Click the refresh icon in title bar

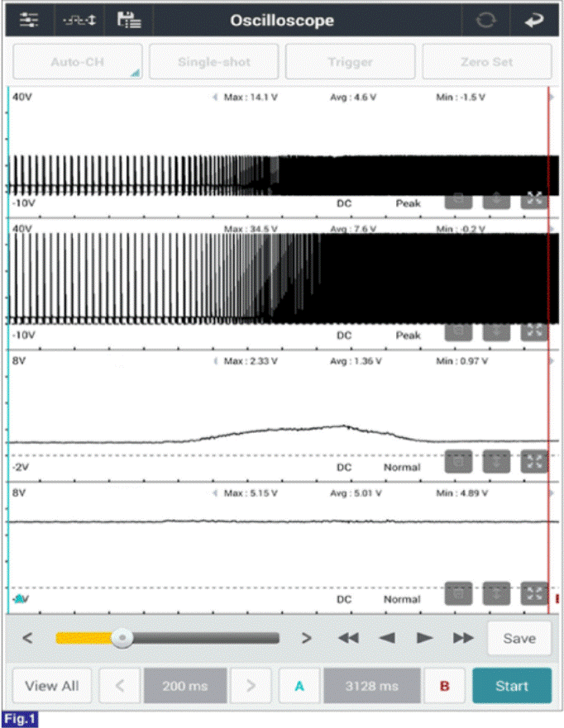[x=485, y=21]
